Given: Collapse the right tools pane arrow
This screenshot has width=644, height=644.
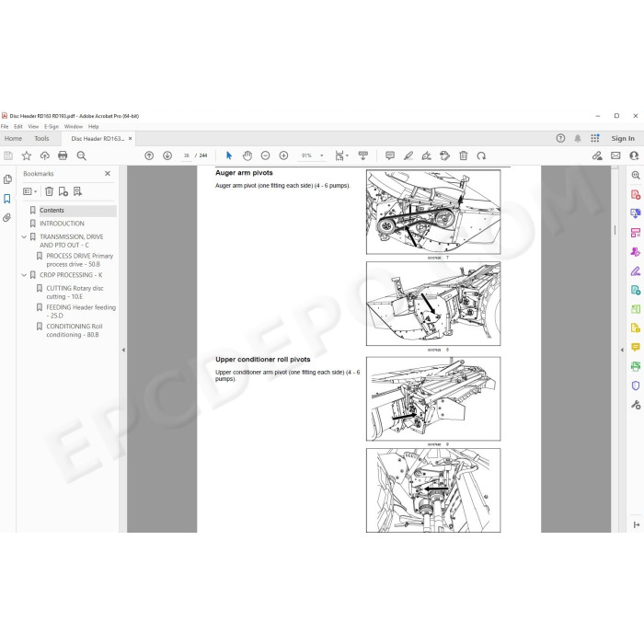Looking at the screenshot, I should [622, 350].
